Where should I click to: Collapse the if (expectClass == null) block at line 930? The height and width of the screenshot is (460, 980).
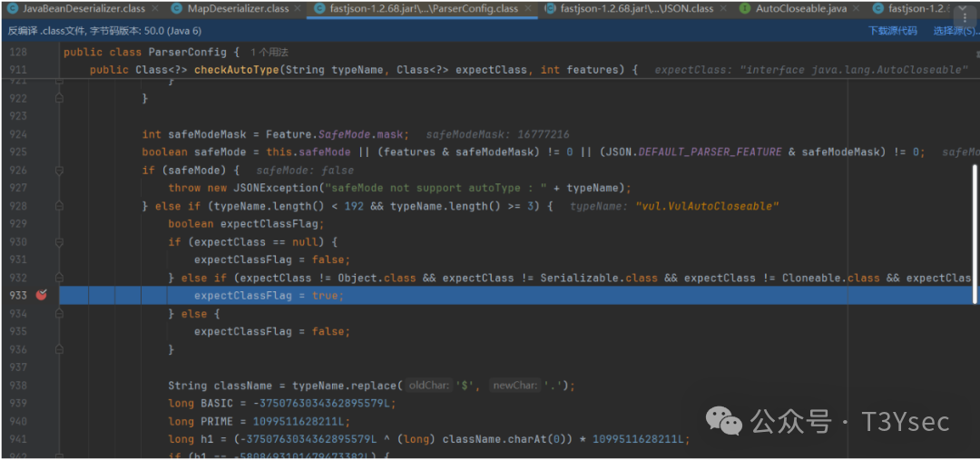pyautogui.click(x=59, y=242)
